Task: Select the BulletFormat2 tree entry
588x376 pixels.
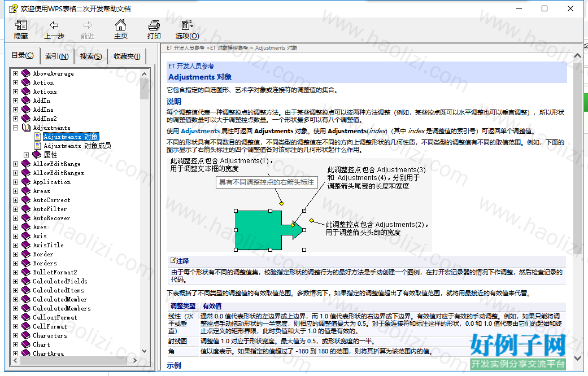Action: coord(55,272)
